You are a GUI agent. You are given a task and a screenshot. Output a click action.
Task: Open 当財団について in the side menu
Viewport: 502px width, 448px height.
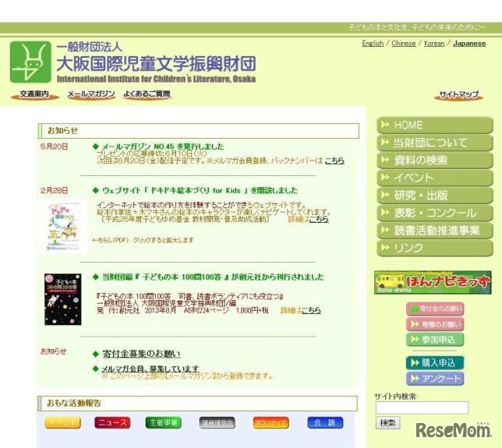point(435,143)
